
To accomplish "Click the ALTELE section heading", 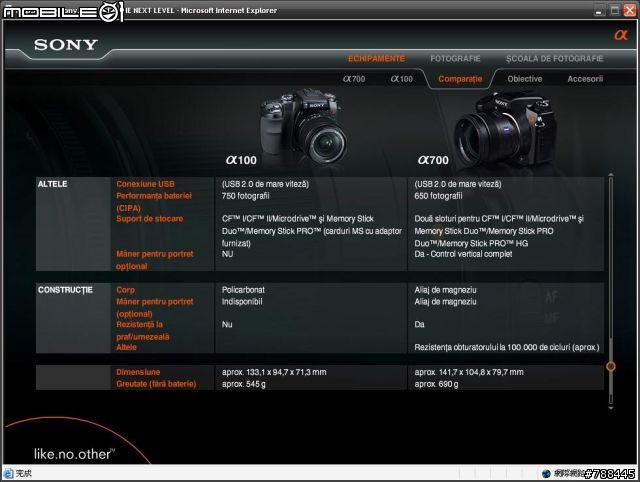I will point(52,184).
